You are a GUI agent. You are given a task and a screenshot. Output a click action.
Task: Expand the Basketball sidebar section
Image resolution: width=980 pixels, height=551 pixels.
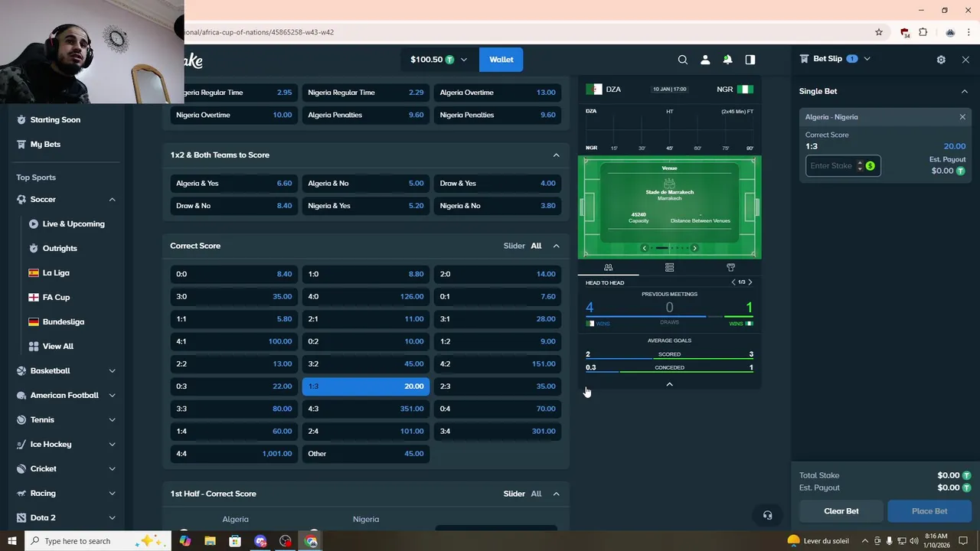(x=112, y=370)
